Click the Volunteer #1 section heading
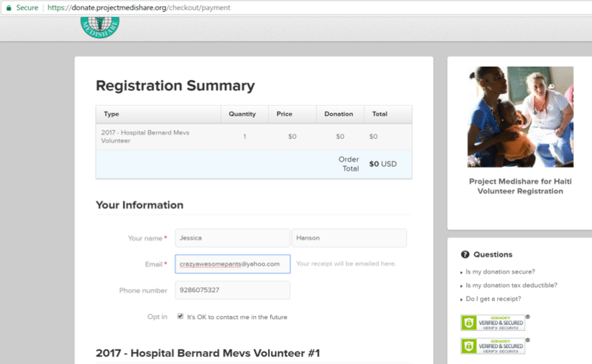 pos(208,353)
